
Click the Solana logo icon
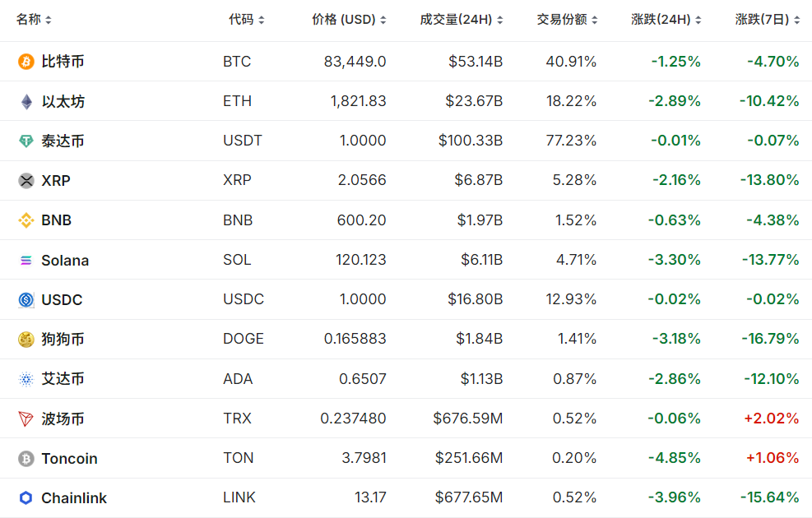[26, 260]
